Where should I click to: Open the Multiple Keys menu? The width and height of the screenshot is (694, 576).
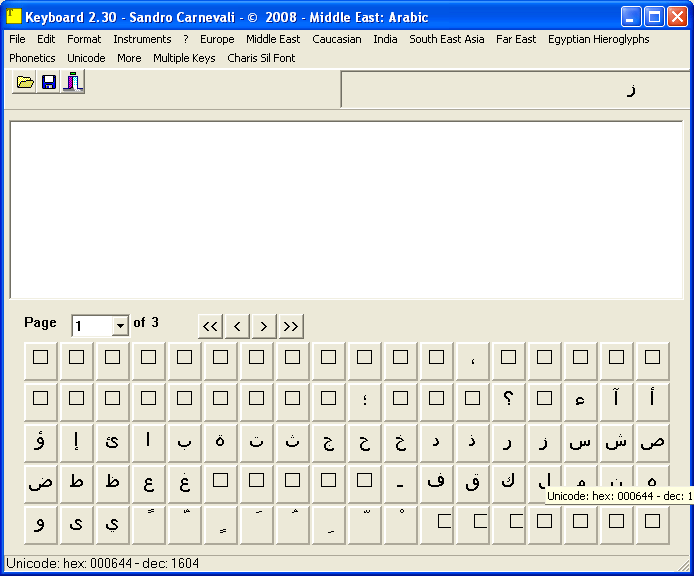click(x=184, y=58)
